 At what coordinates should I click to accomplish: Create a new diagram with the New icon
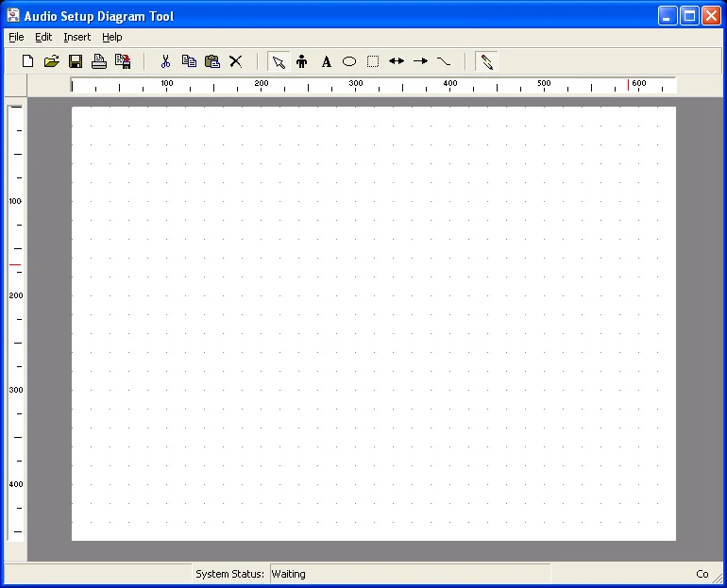pyautogui.click(x=28, y=61)
